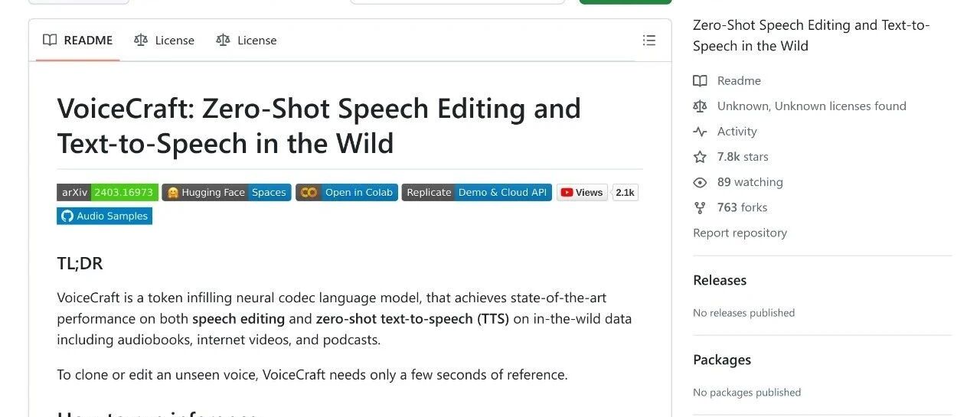
Task: Click the scales icon of first License tab
Action: click(141, 40)
